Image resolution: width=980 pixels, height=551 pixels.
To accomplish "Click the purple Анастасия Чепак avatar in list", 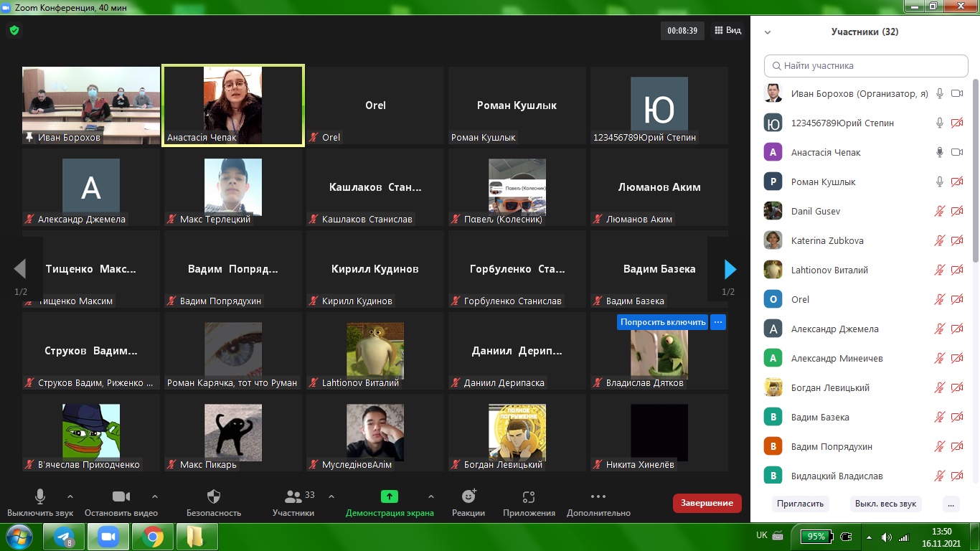I will 773,152.
